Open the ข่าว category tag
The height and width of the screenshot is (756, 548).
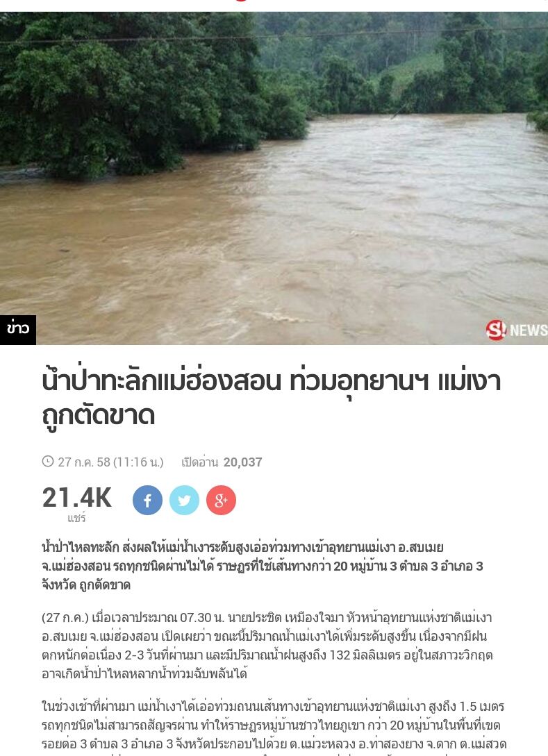point(18,330)
